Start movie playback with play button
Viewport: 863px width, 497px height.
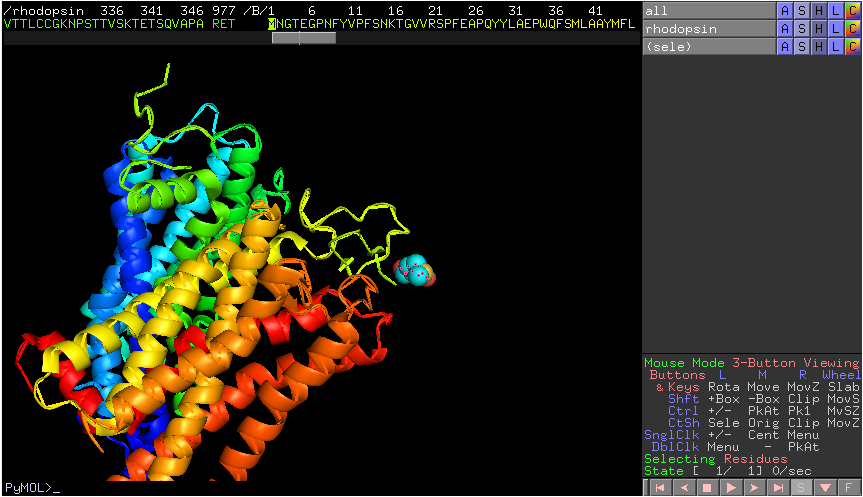pyautogui.click(x=731, y=488)
